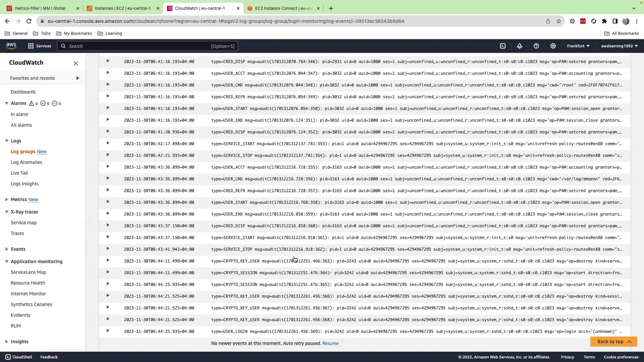Reload the browser page

(29, 21)
